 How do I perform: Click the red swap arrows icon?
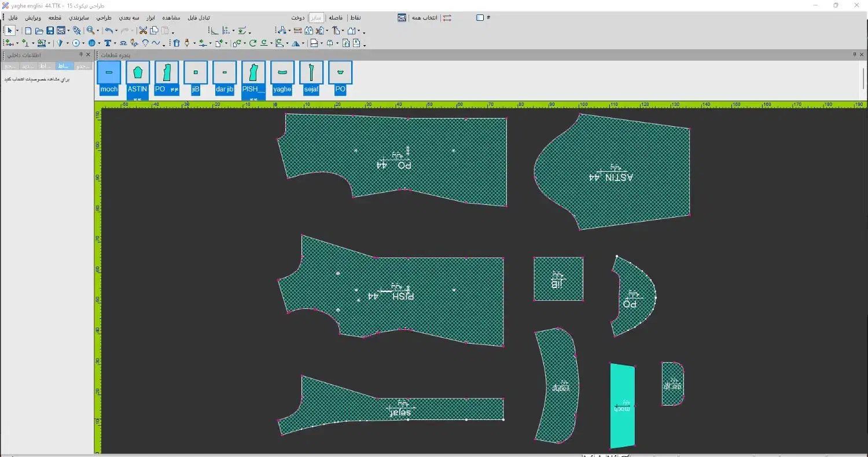click(447, 17)
